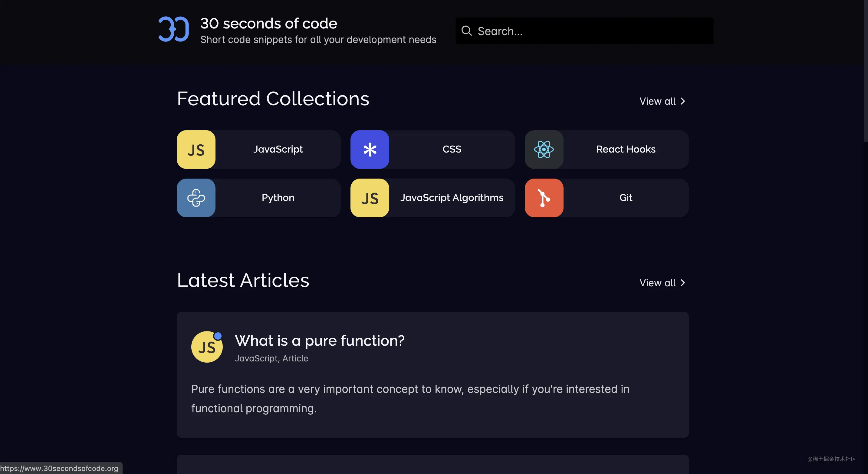This screenshot has height=474, width=868.
Task: Click the blue asterisk CSS icon
Action: [x=370, y=150]
